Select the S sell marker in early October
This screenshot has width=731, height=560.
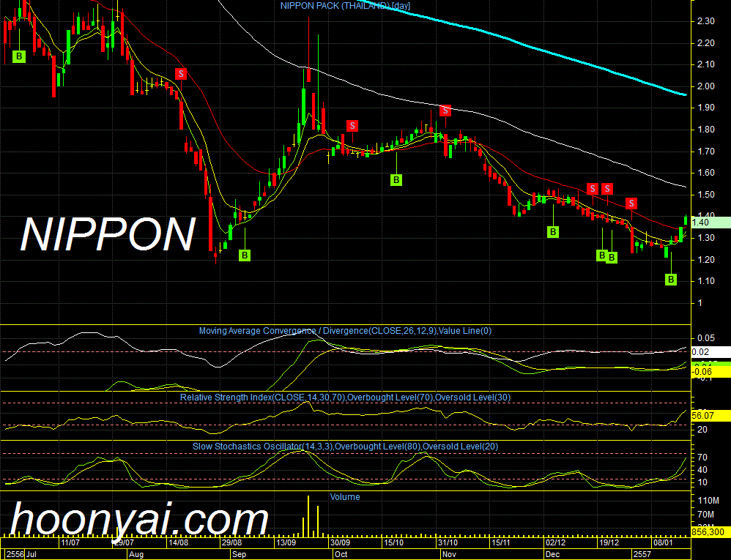(x=352, y=126)
